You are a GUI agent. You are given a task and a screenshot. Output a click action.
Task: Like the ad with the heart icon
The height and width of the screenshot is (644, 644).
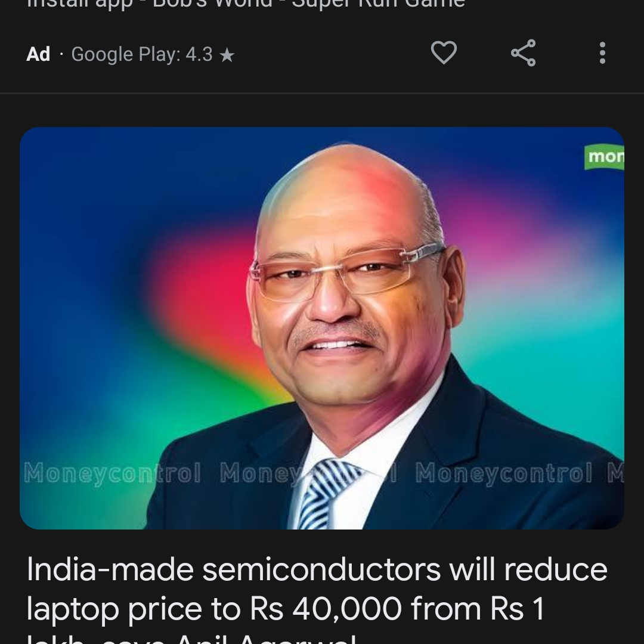444,52
